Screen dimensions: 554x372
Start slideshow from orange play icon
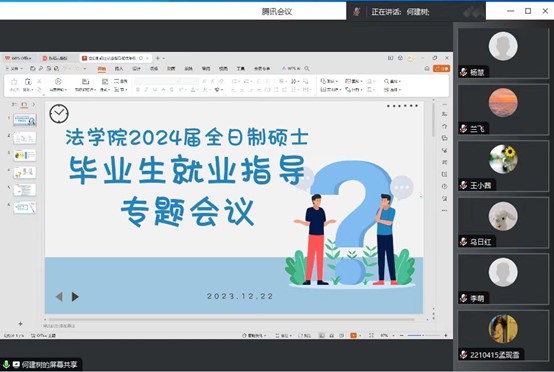(353, 335)
